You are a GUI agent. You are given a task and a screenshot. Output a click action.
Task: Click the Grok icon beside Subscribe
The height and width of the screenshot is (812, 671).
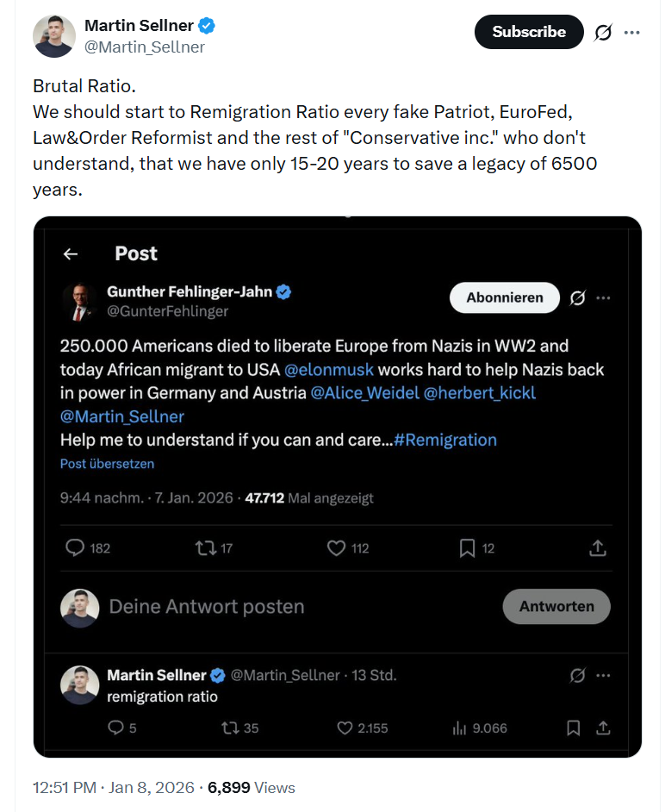tap(603, 33)
